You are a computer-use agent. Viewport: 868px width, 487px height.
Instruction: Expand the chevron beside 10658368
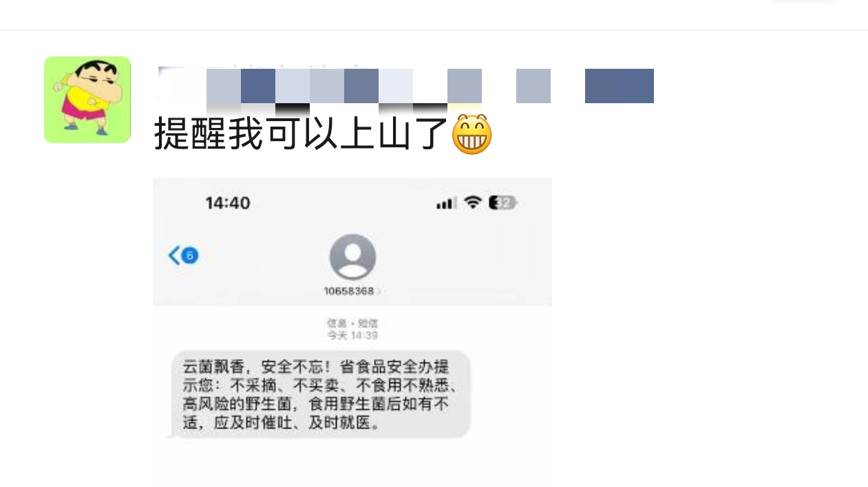point(379,291)
